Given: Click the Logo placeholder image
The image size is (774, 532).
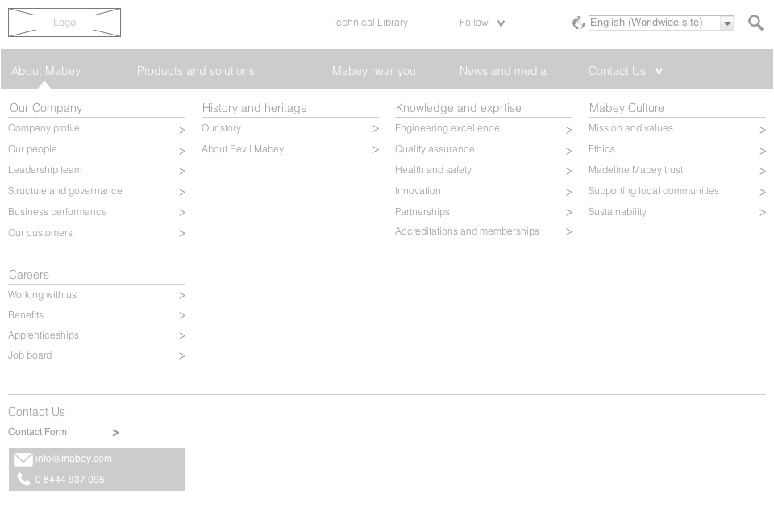Looking at the screenshot, I should click(x=64, y=23).
